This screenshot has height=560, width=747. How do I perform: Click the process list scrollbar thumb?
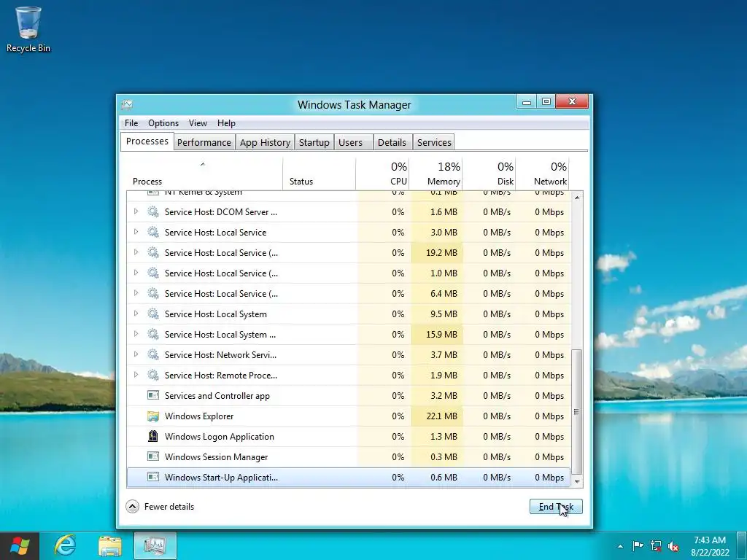(x=576, y=411)
